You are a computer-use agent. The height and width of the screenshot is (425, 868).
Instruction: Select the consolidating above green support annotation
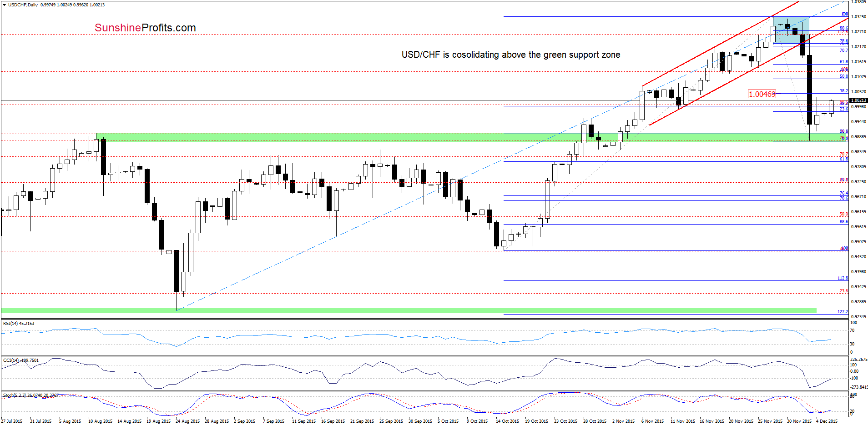[x=510, y=55]
